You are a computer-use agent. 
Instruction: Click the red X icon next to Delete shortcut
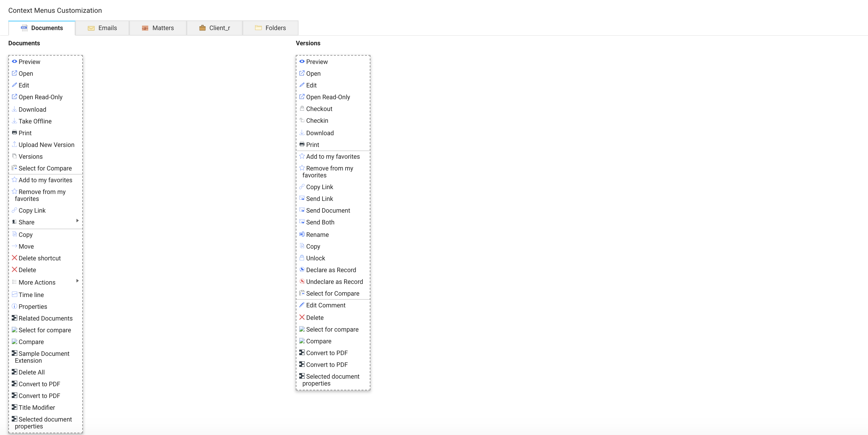coord(15,258)
